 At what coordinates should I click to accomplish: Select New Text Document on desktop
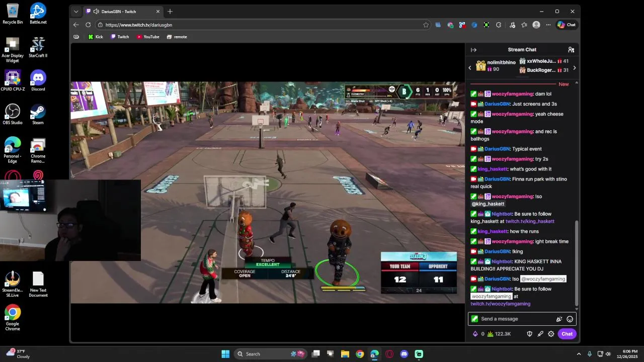point(38,285)
